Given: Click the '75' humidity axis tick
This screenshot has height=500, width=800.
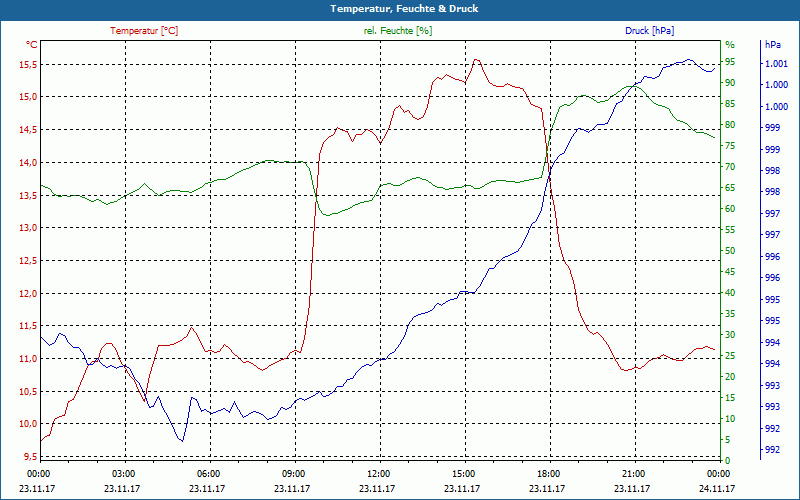Looking at the screenshot, I should pyautogui.click(x=730, y=146).
